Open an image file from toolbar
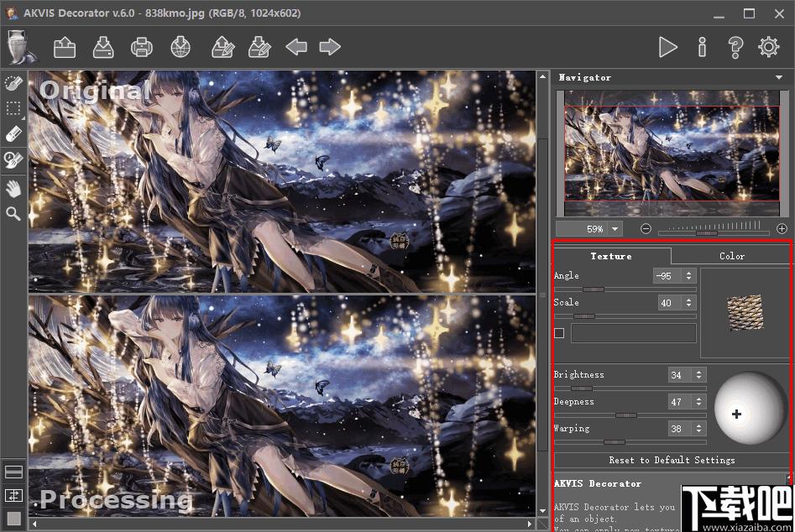The height and width of the screenshot is (532, 795). coord(65,48)
